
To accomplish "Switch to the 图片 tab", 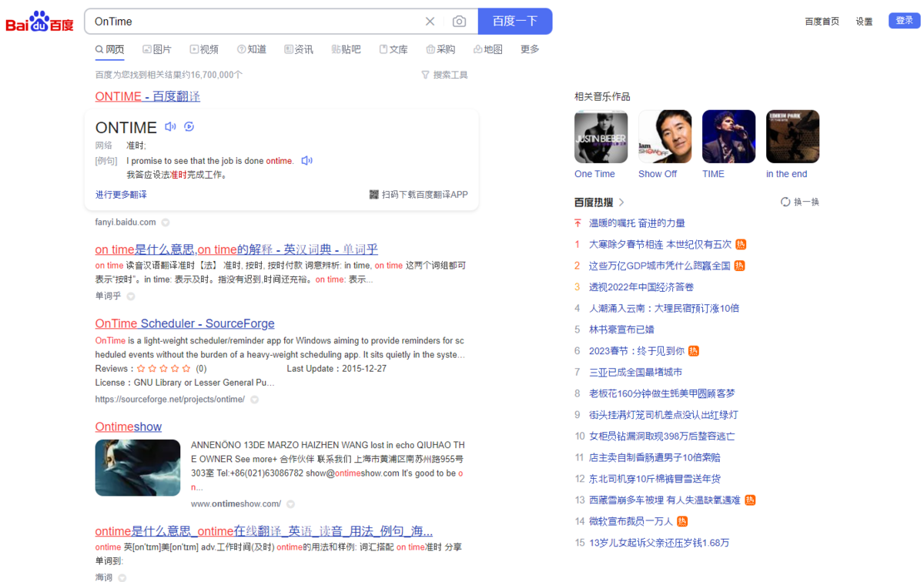I will click(157, 49).
